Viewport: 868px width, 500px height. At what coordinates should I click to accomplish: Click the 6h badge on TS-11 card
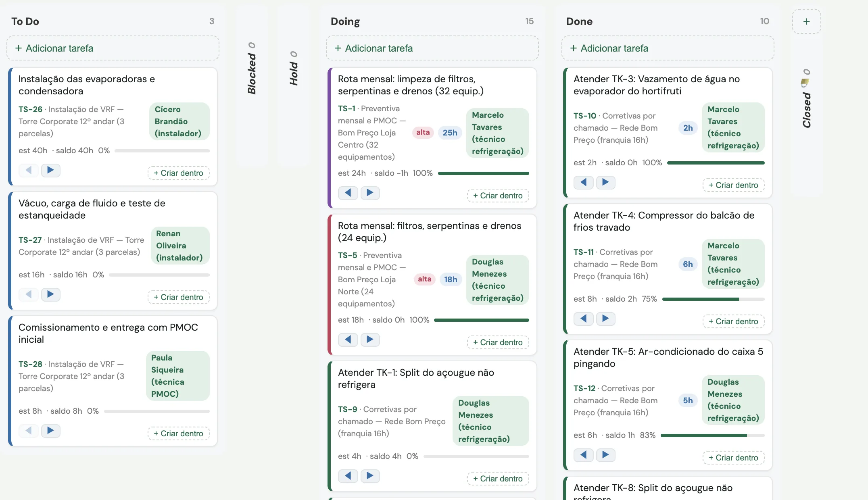coord(688,264)
